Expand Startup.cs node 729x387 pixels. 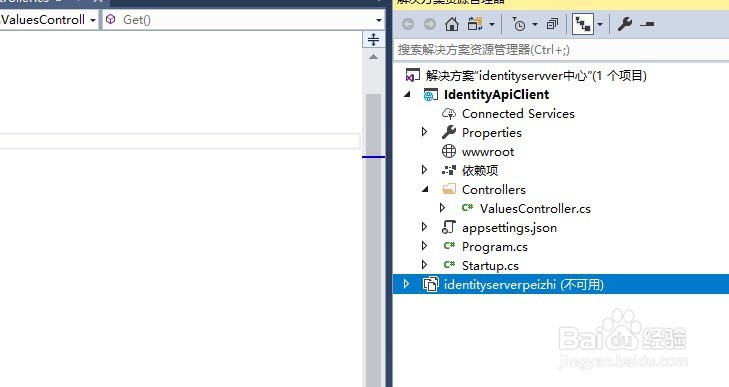[x=424, y=265]
